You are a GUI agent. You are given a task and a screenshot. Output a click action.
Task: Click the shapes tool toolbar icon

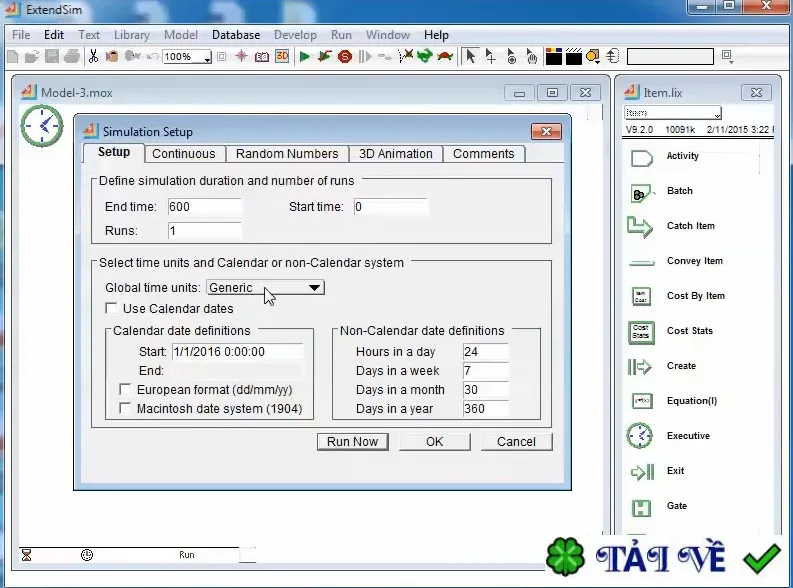point(593,57)
